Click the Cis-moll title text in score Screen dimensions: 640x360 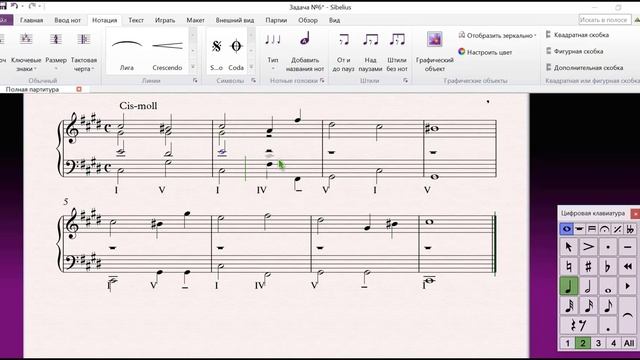(138, 106)
